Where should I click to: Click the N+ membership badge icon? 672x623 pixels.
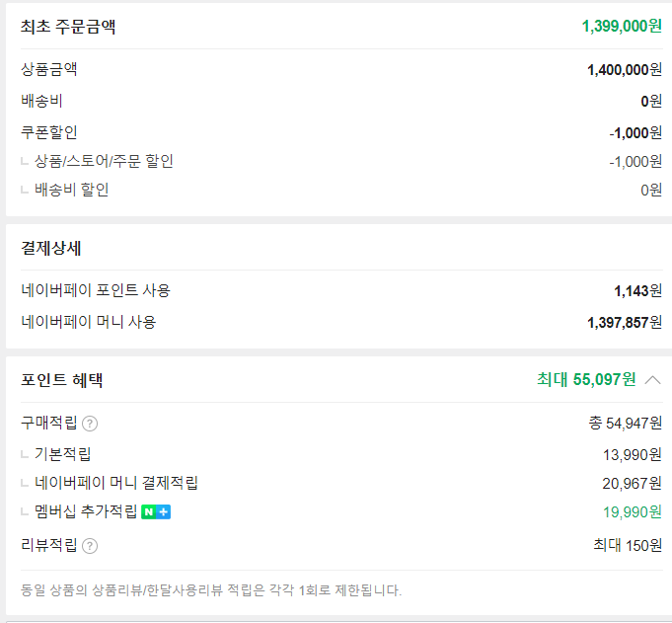coord(156,511)
